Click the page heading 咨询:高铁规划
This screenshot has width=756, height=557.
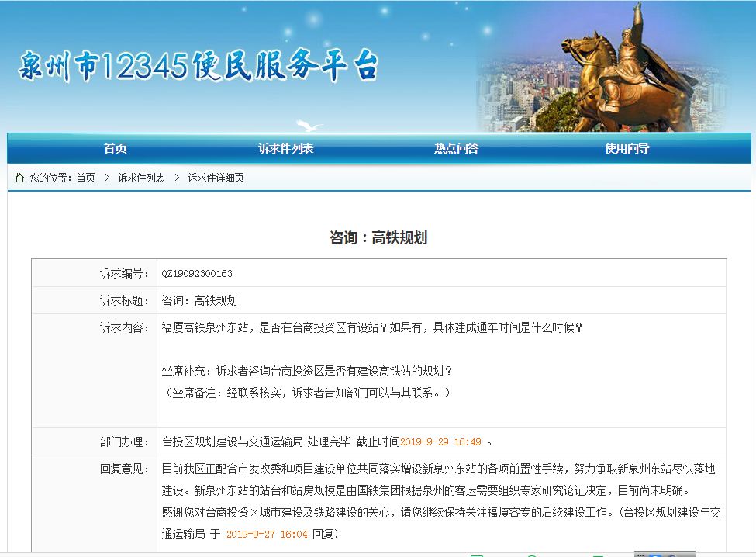pyautogui.click(x=378, y=237)
